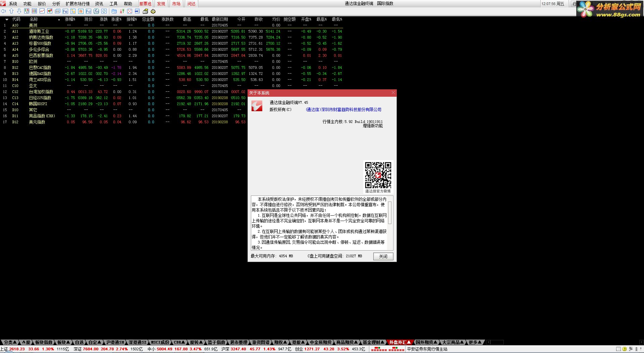
Task: Close the 关于本系统 dialog with X
Action: pos(393,93)
